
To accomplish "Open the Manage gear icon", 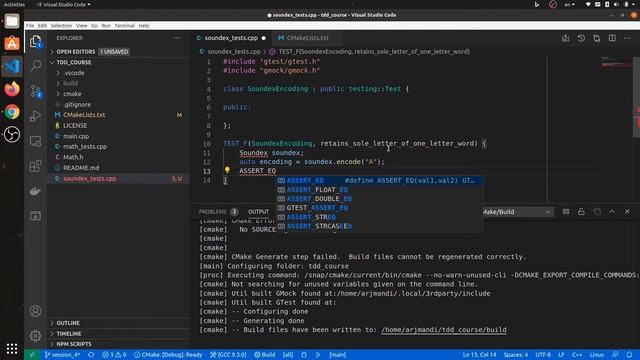I will [36, 336].
